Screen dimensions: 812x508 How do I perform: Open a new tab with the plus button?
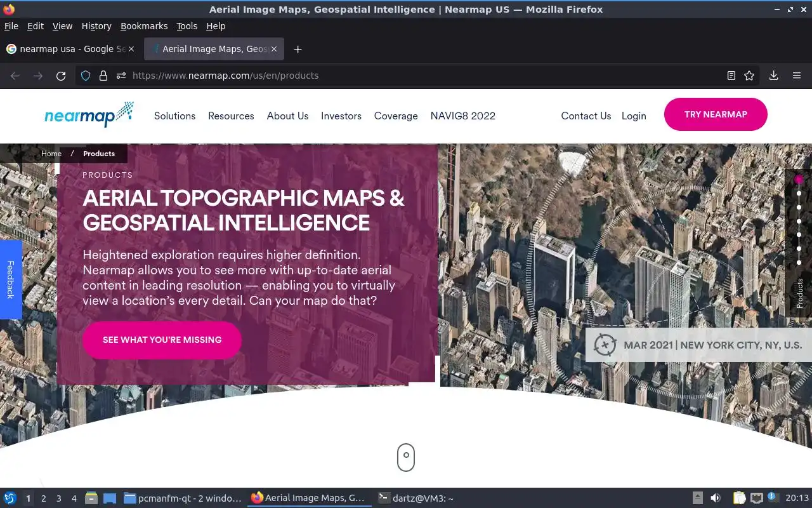coord(298,49)
